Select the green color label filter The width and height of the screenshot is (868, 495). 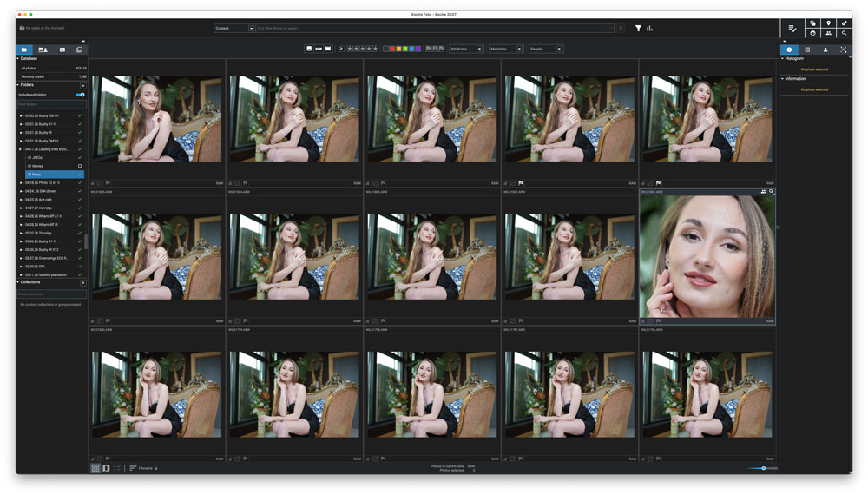point(405,49)
